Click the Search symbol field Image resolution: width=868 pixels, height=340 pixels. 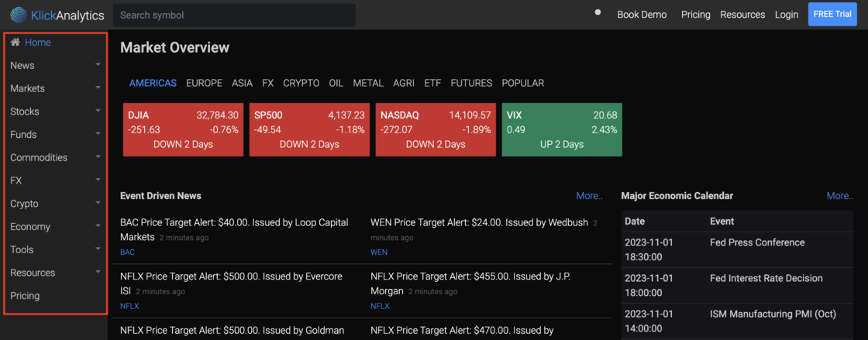[x=234, y=15]
